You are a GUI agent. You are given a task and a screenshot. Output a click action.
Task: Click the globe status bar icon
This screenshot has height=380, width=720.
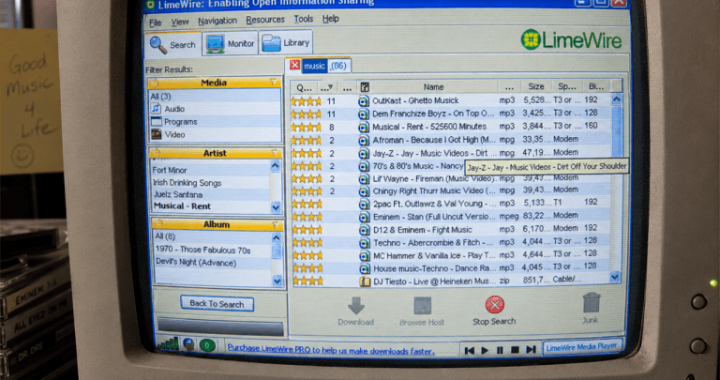188,344
